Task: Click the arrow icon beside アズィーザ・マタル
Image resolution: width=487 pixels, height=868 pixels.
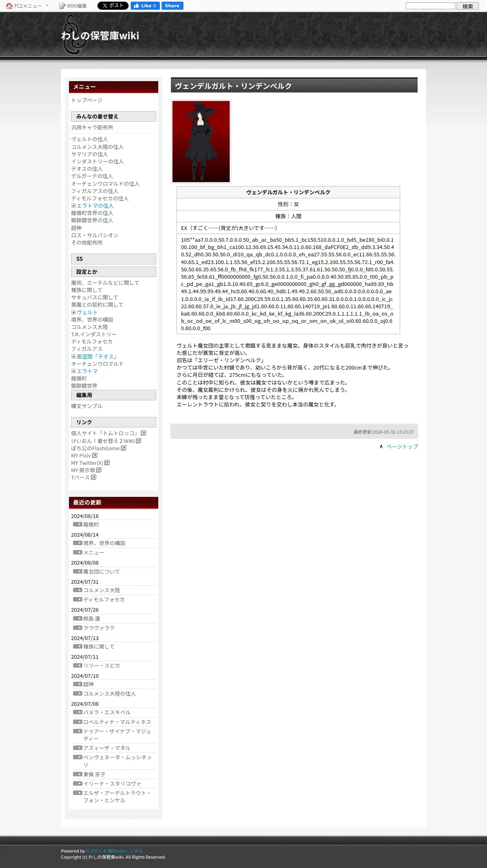Action: [78, 748]
